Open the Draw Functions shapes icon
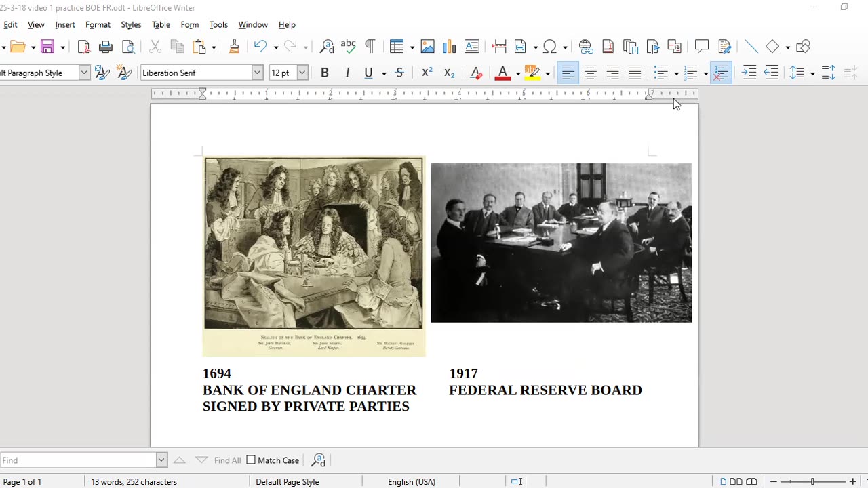This screenshot has width=868, height=488. coord(804,47)
